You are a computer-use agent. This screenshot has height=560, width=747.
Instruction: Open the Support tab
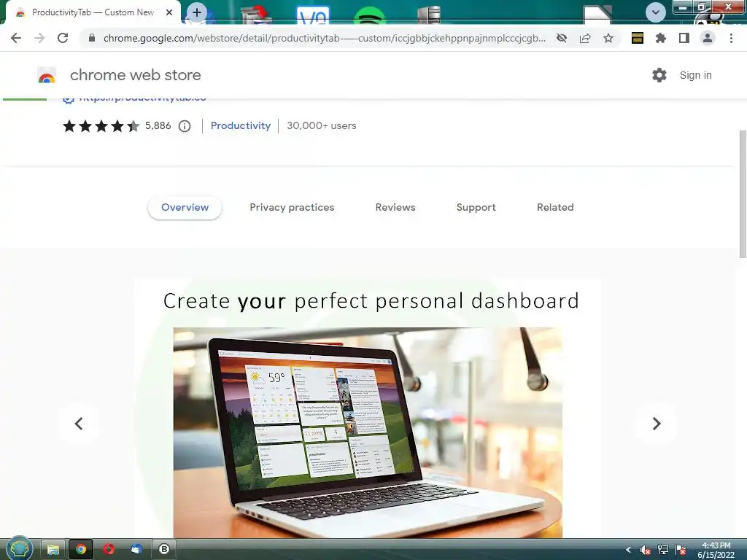pyautogui.click(x=476, y=208)
